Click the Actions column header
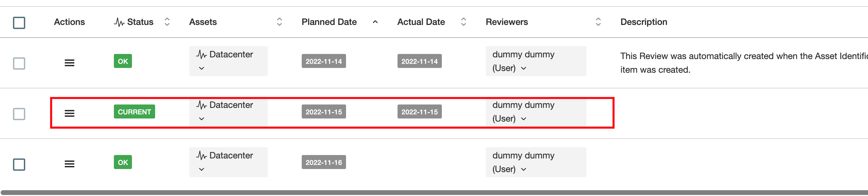Viewport: 868px width, 196px height. pyautogui.click(x=69, y=22)
